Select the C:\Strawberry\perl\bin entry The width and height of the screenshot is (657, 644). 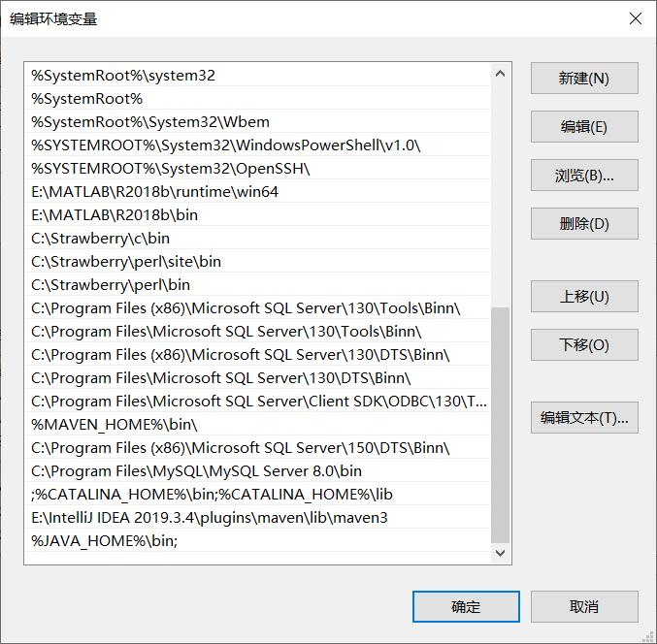257,285
